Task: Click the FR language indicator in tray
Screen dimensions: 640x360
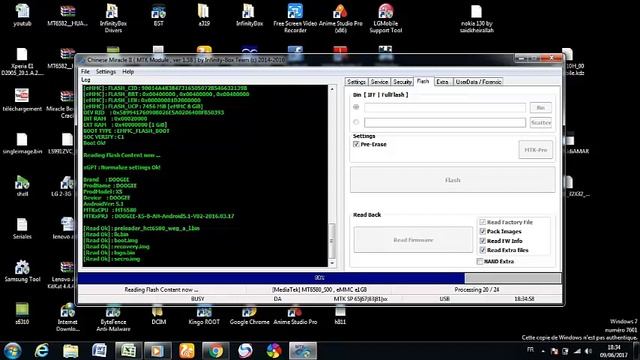Action: coord(530,349)
